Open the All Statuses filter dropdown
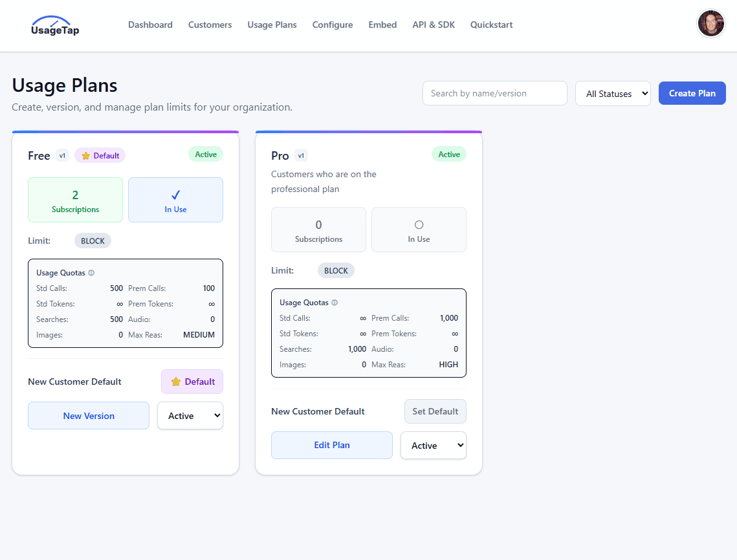Viewport: 737px width, 560px height. [612, 93]
